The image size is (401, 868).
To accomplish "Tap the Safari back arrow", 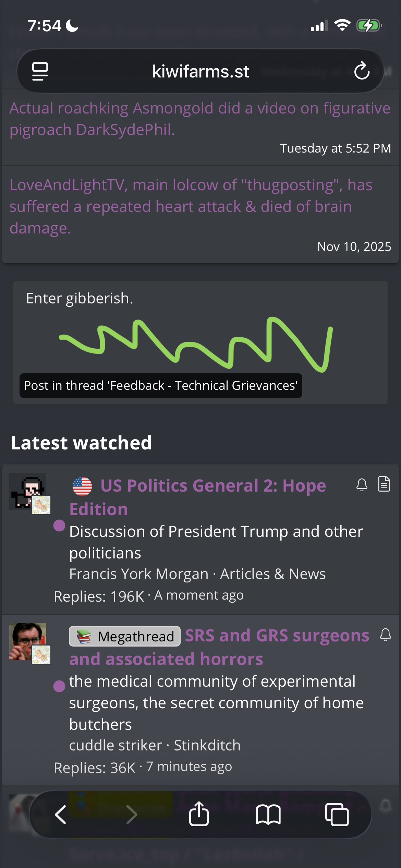I will (61, 815).
